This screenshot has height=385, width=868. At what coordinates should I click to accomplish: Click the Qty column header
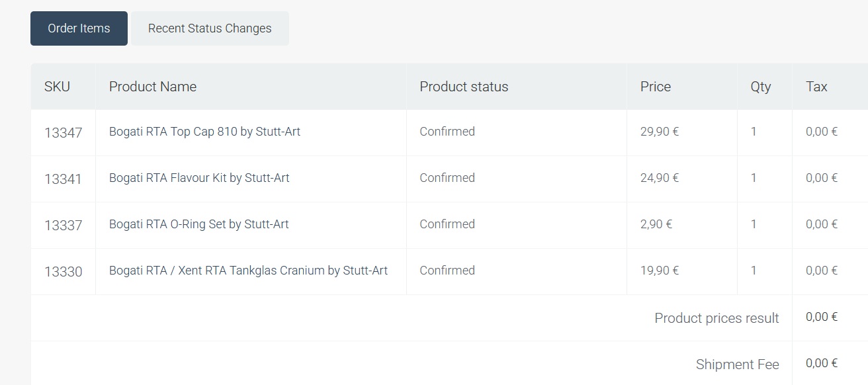(760, 87)
